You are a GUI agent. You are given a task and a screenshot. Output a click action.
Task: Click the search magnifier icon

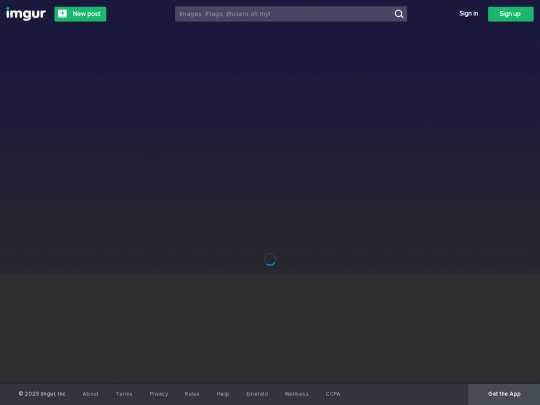point(399,14)
